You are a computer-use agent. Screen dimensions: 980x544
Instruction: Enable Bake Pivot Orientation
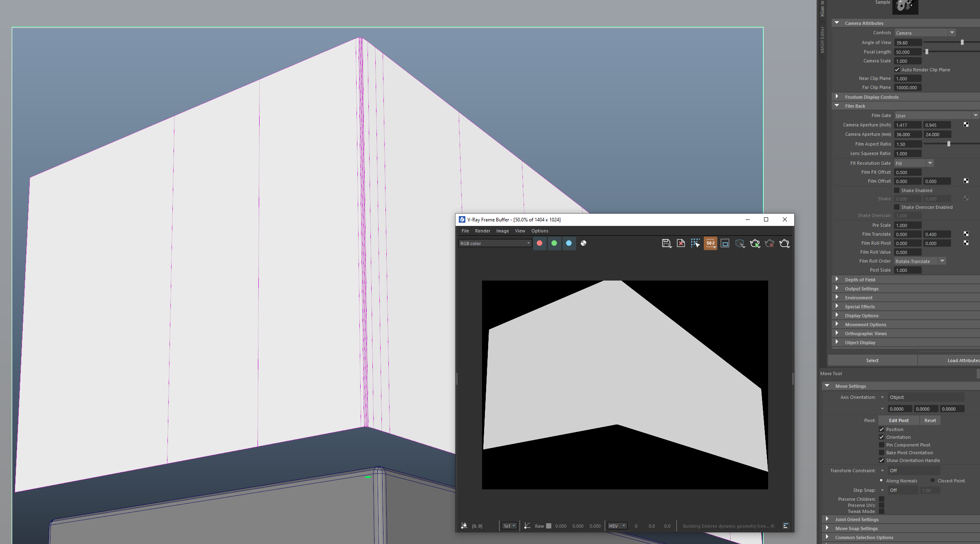point(882,453)
